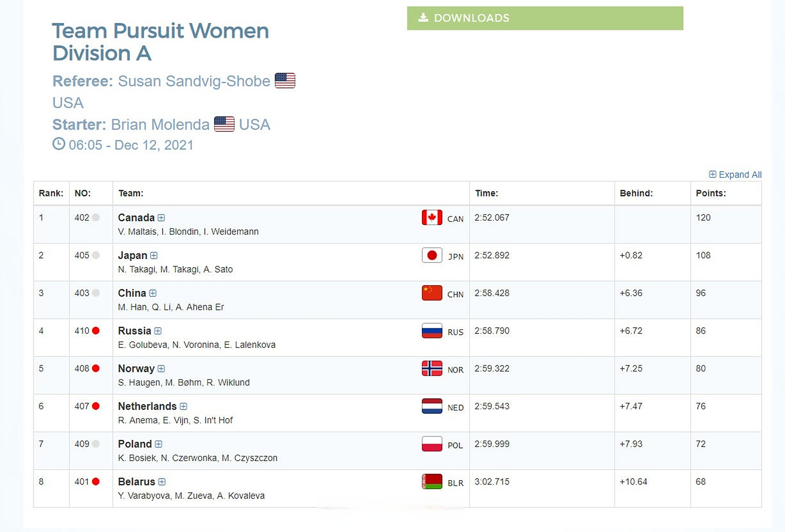Expand the Canada team details
Image resolution: width=785 pixels, height=532 pixels.
click(161, 218)
